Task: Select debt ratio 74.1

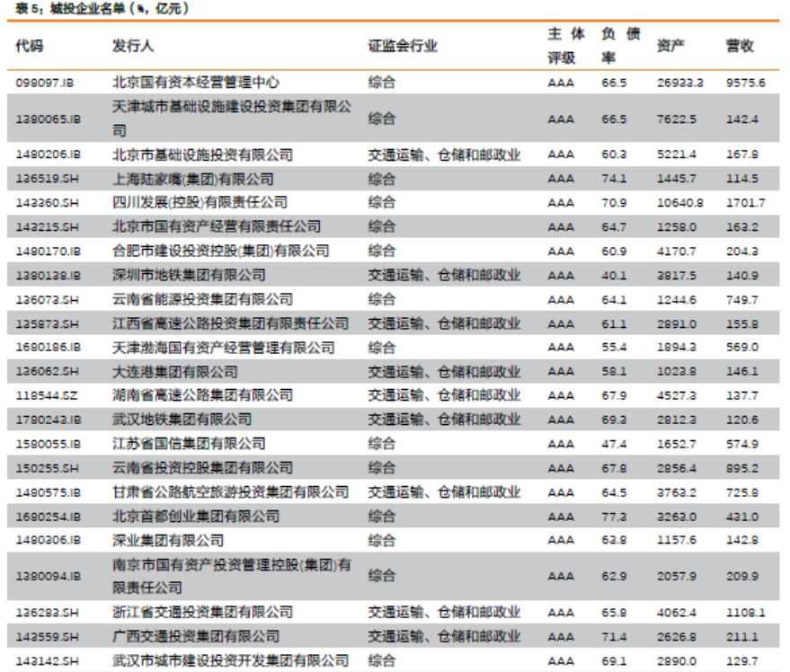Action: 614,179
